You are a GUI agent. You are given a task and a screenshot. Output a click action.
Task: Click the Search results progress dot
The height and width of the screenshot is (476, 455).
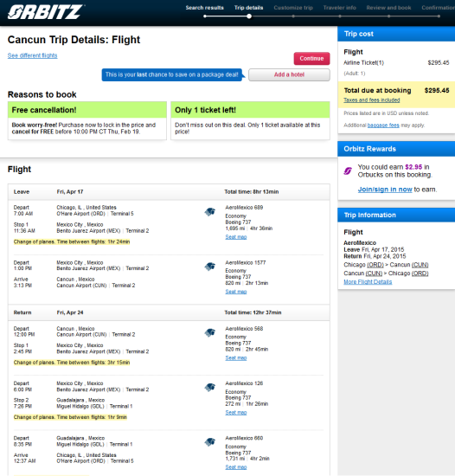click(x=205, y=16)
